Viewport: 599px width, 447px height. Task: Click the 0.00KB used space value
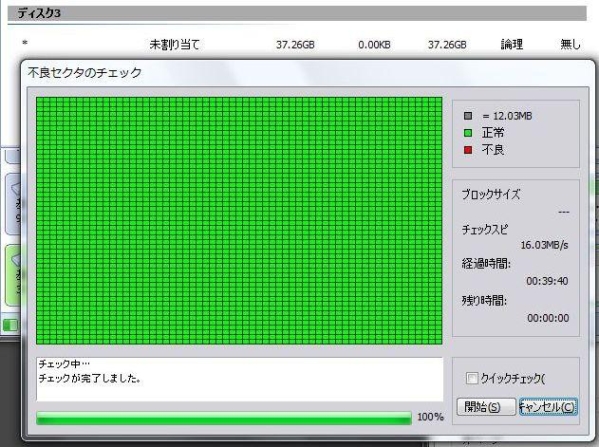point(374,45)
